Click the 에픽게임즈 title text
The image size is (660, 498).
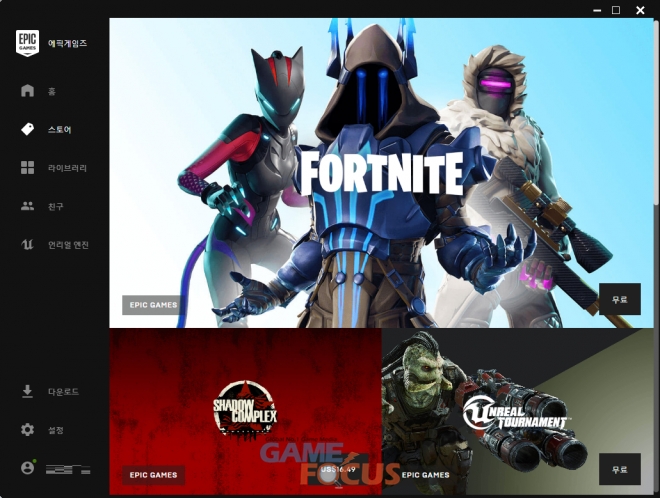click(67, 43)
